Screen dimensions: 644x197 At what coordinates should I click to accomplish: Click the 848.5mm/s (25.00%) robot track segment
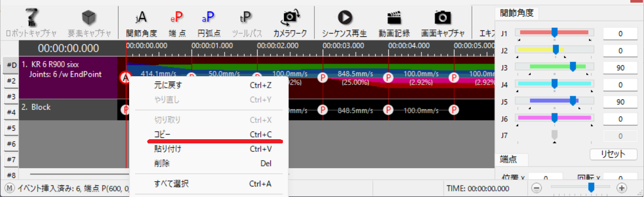click(x=355, y=78)
